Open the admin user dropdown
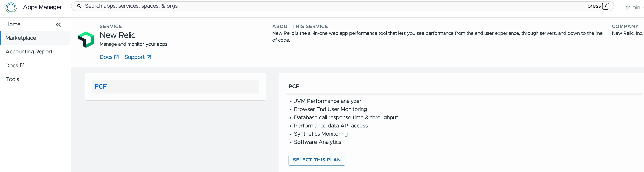 click(633, 8)
